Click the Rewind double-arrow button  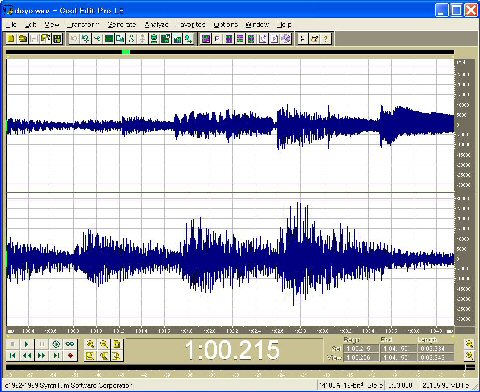tap(27, 355)
